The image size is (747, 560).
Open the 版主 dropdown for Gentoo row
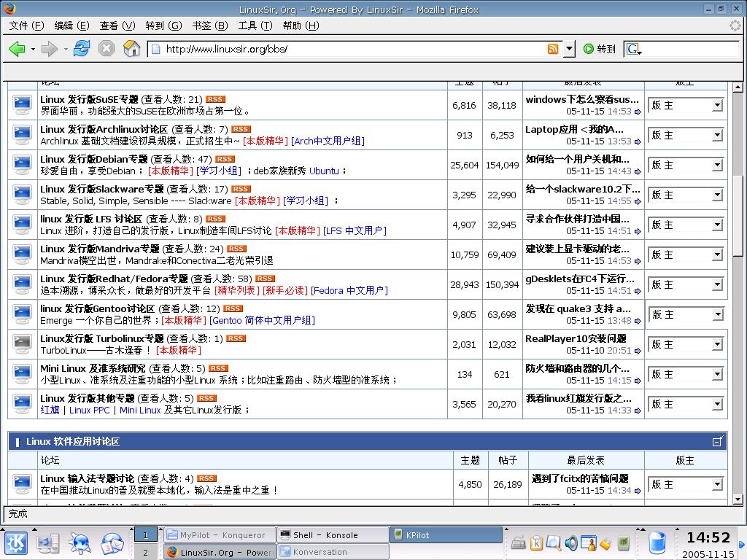point(686,315)
